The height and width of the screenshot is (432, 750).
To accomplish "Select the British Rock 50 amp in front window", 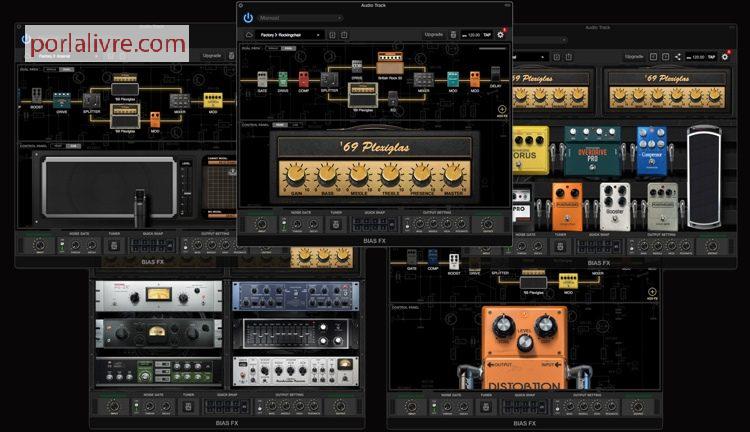I will (390, 64).
